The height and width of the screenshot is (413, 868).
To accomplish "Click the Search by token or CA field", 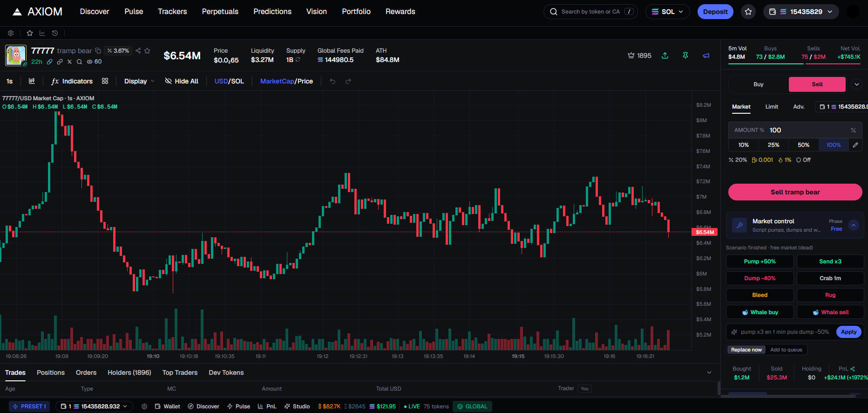I will [x=590, y=12].
